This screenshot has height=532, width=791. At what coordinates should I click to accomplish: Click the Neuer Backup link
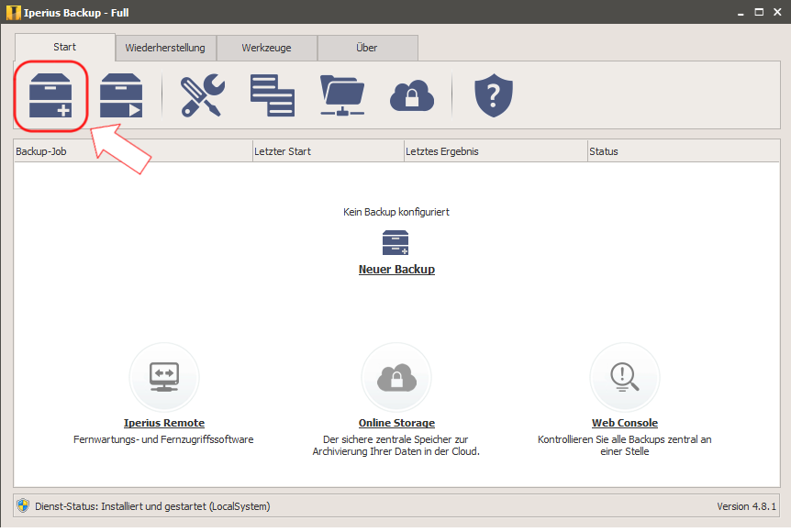(396, 270)
